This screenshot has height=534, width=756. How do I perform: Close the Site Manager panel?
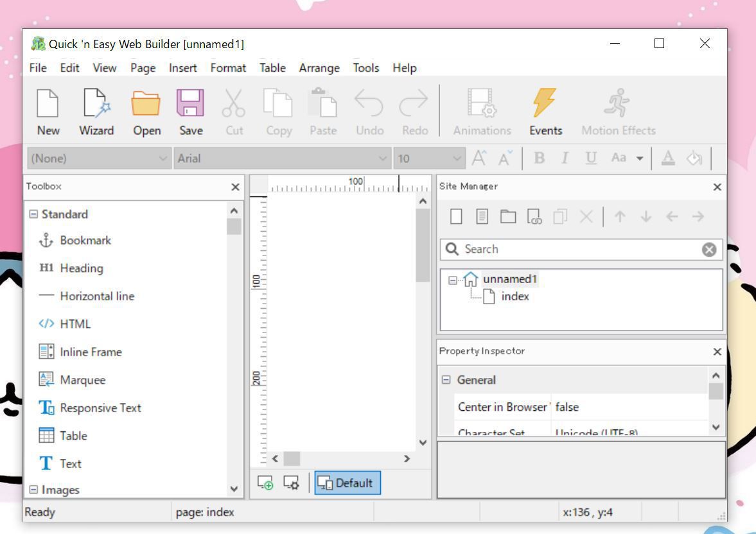[717, 187]
